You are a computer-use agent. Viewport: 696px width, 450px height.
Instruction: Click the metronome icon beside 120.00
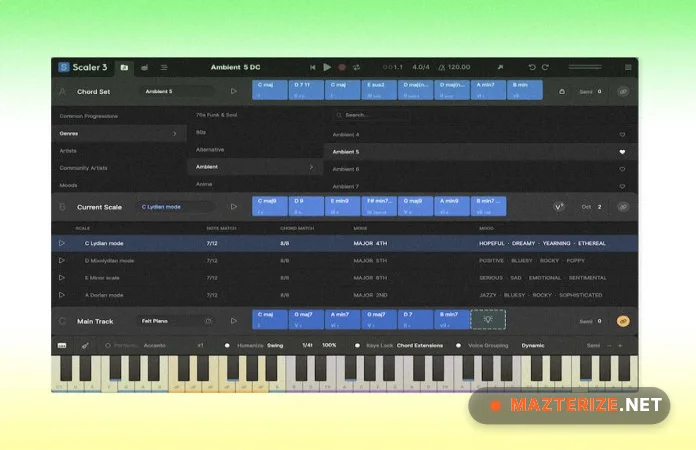point(441,67)
